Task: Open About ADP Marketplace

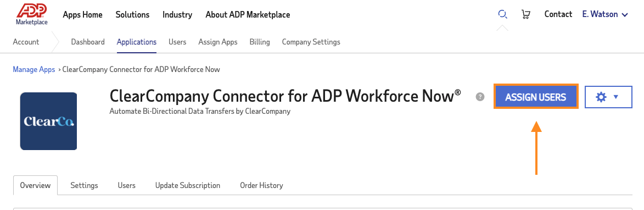Action: pos(248,15)
